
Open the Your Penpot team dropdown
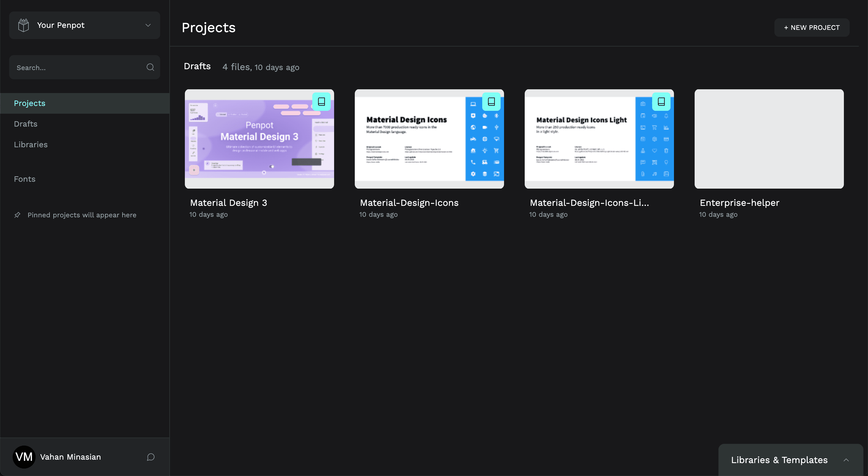84,25
